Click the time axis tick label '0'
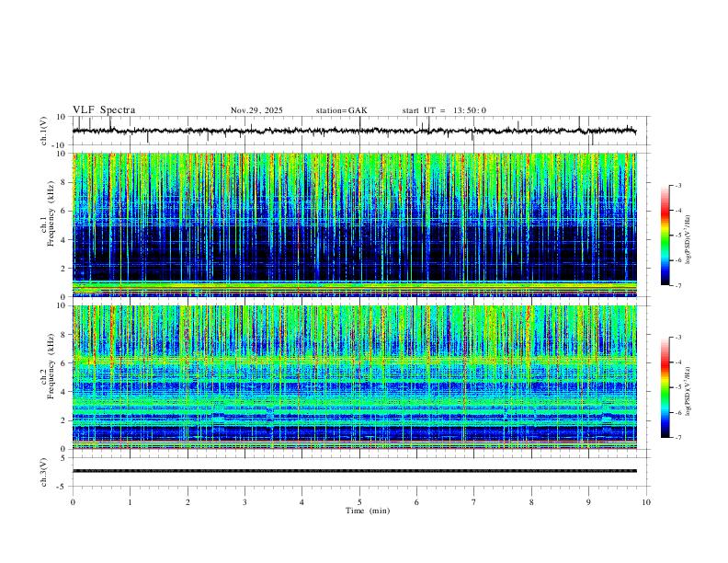Screen dimensions: 728x563 (x=73, y=502)
